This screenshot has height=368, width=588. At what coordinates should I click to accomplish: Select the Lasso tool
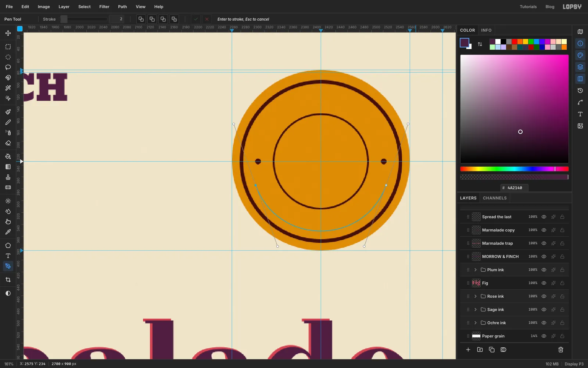(8, 67)
